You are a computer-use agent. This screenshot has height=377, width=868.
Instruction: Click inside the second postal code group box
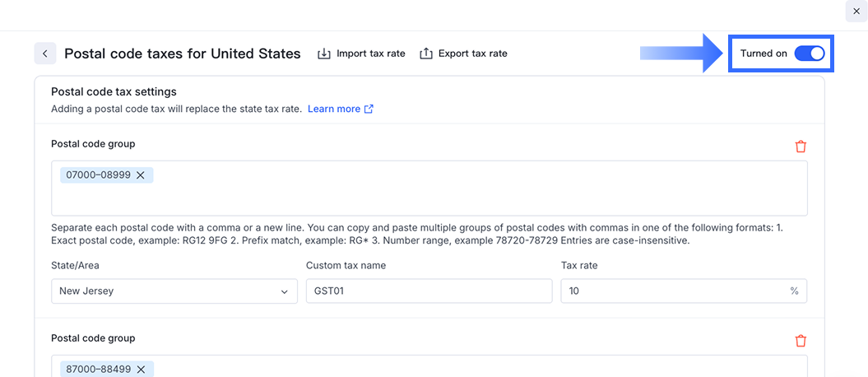click(477, 368)
